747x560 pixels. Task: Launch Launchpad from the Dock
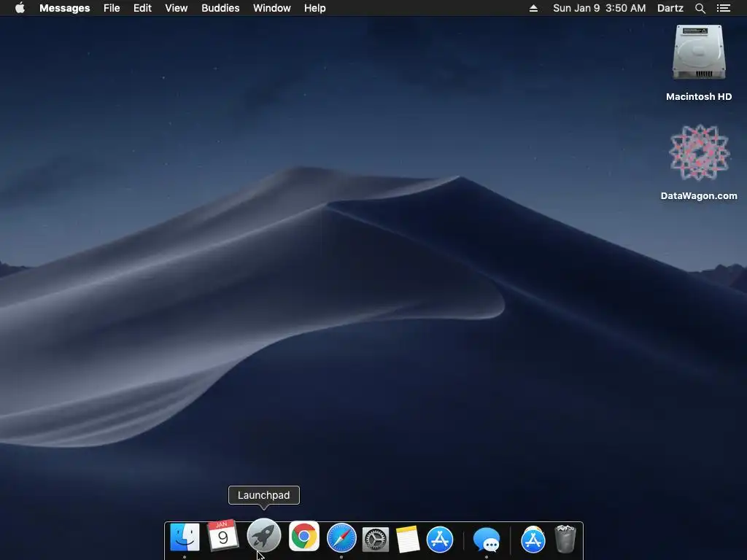pos(263,535)
